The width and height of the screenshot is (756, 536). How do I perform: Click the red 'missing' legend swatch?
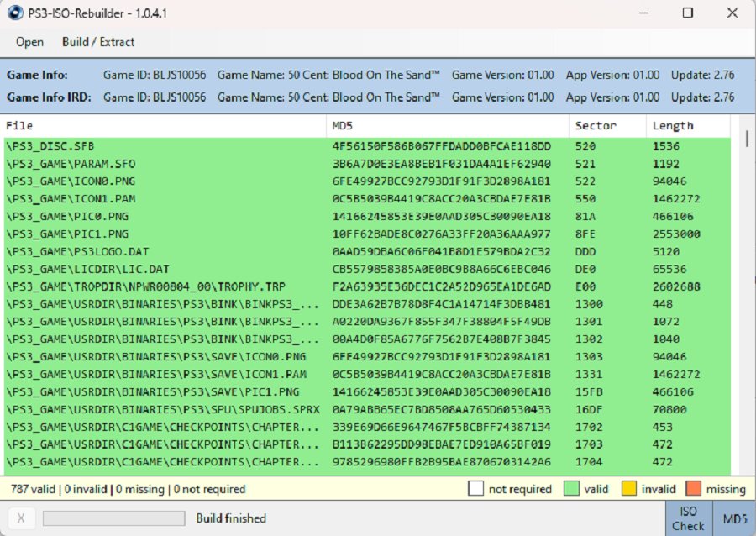[x=694, y=489]
